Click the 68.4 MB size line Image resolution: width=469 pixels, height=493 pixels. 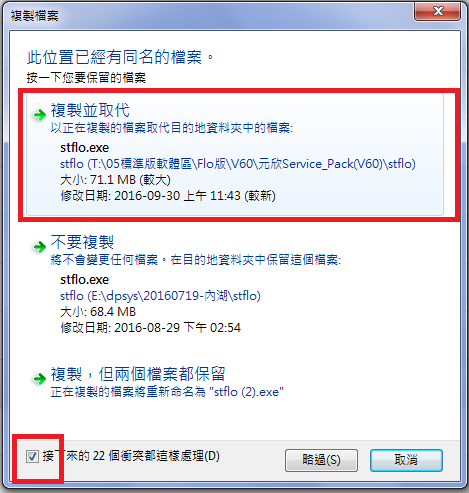coord(98,312)
